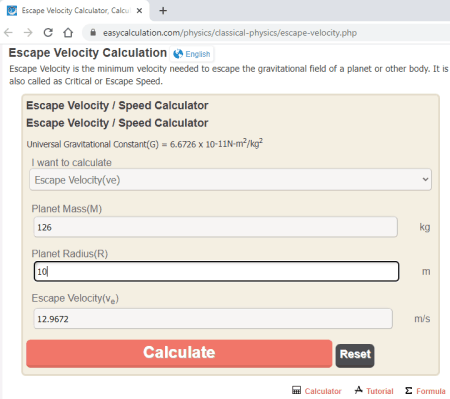
Task: Reload the page with refresh icon
Action: (48, 33)
